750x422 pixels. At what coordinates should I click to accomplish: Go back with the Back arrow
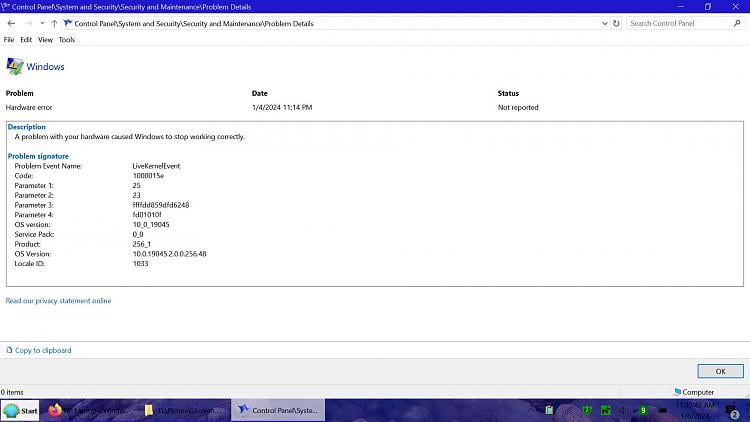[11, 23]
